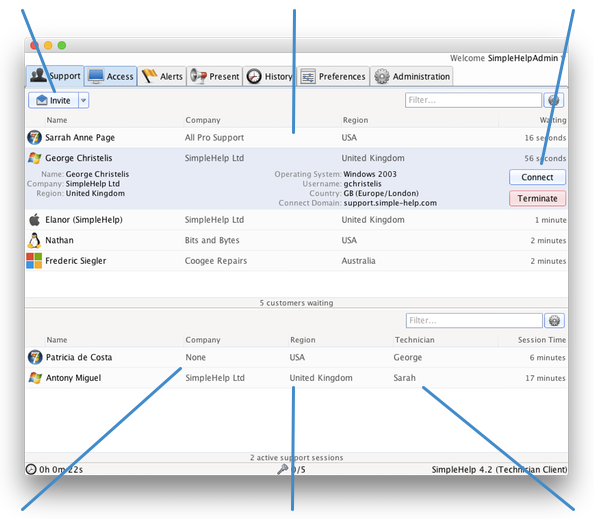The image size is (594, 519).
Task: Open the History tab
Action: (x=269, y=76)
